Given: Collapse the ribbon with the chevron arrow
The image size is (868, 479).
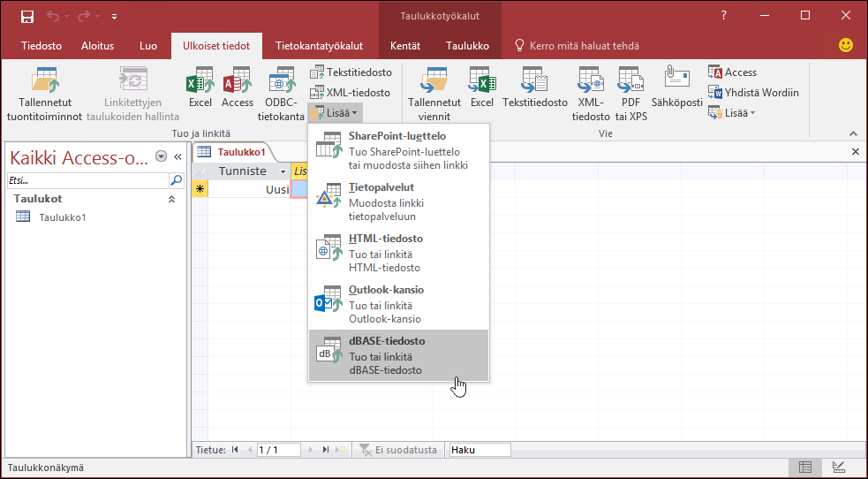Looking at the screenshot, I should click(x=853, y=133).
